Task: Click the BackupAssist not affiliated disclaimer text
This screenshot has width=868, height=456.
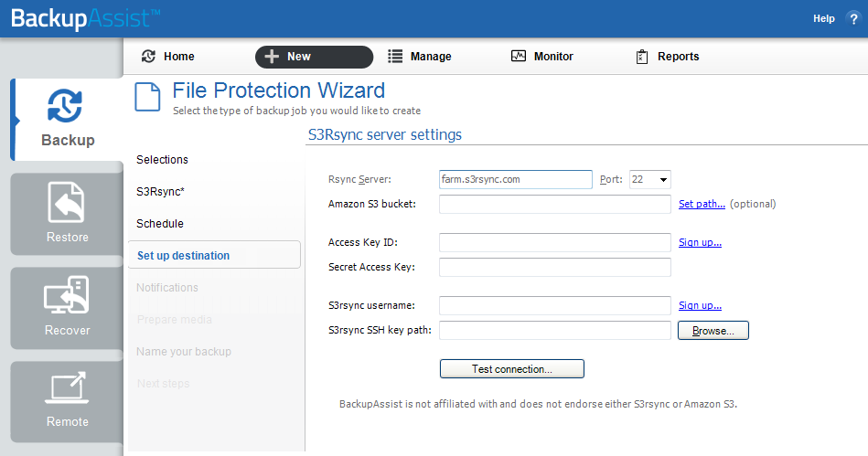Action: coord(538,404)
